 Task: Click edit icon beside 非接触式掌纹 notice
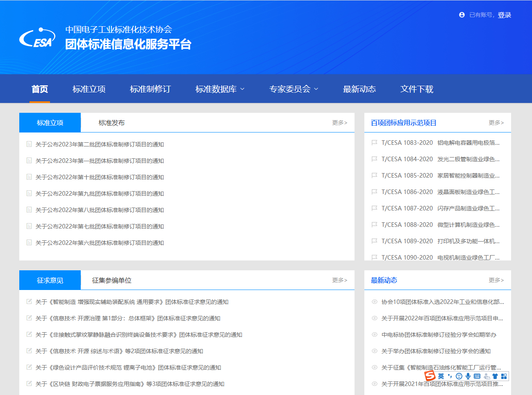(29, 334)
